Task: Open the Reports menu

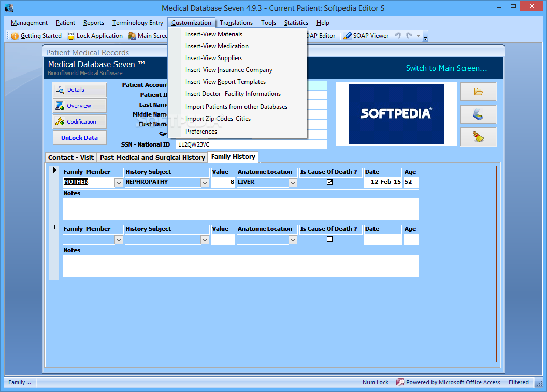Action: click(93, 23)
